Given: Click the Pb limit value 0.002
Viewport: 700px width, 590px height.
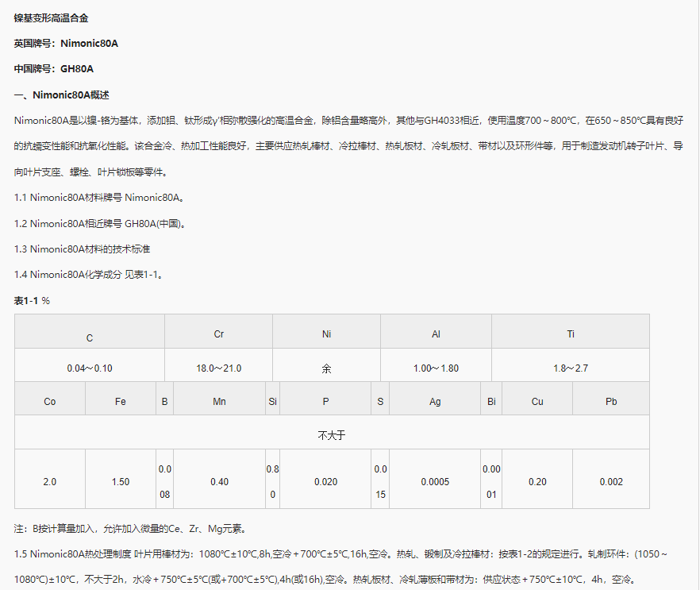Looking at the screenshot, I should [x=610, y=481].
